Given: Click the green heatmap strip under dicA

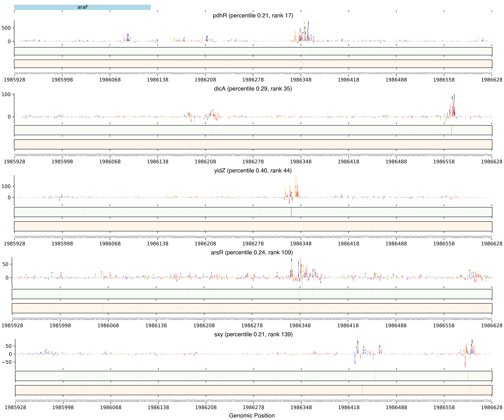Looking at the screenshot, I should [253, 130].
